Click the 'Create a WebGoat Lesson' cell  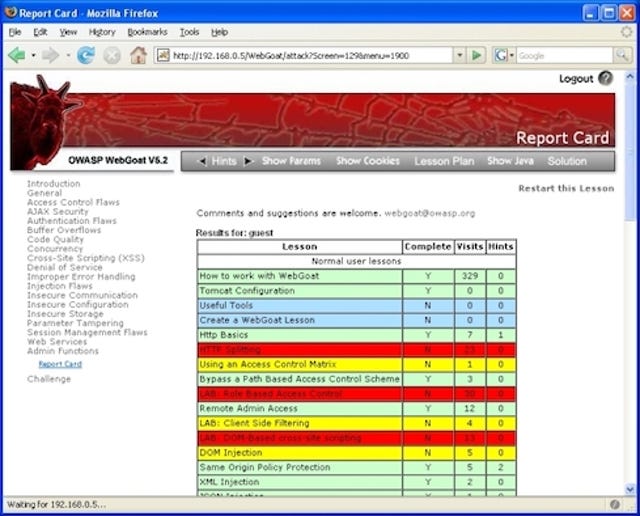point(300,320)
